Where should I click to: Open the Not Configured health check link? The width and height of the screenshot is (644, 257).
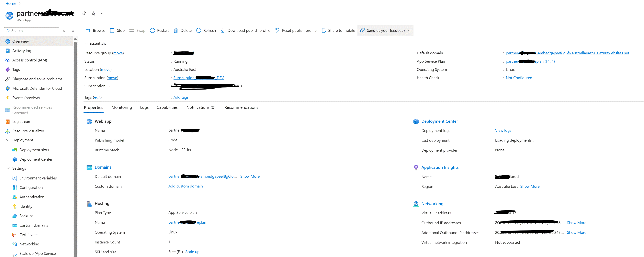(519, 78)
